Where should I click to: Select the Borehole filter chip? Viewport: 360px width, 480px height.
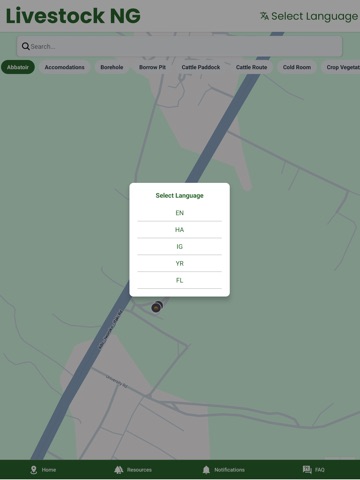pos(112,67)
